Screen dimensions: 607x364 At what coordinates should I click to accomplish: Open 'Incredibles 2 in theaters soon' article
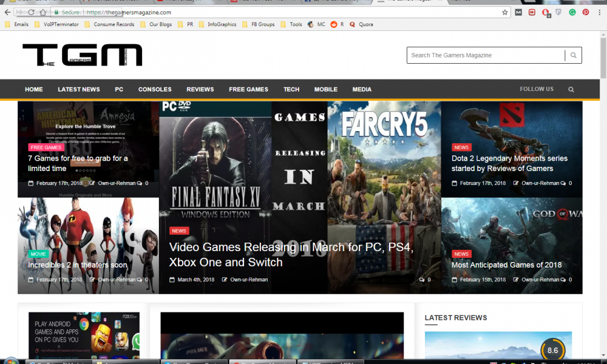click(x=78, y=265)
